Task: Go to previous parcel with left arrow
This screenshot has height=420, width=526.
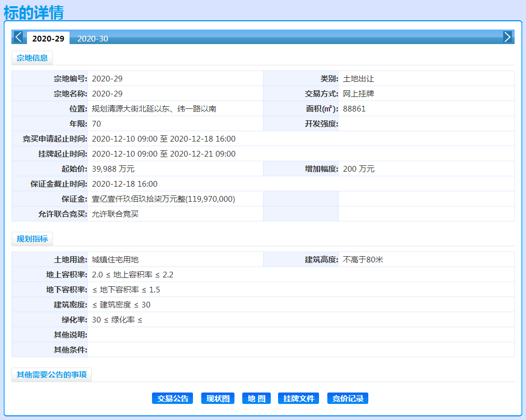Action: point(18,37)
